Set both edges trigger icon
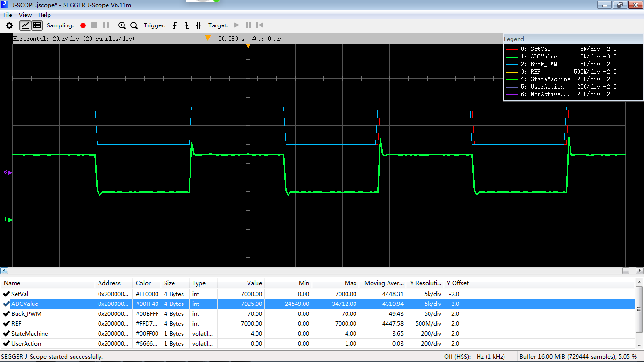The image size is (644, 362). [x=198, y=25]
